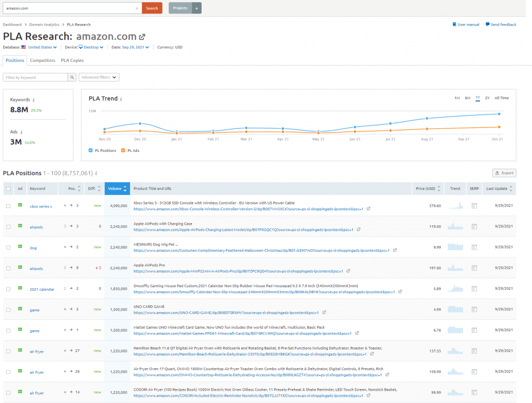Click the Export button

coord(504,173)
